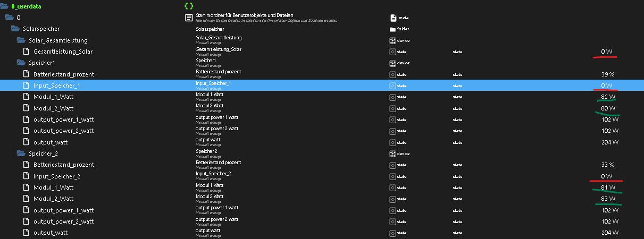Select the Batteriestand_prozent object
The height and width of the screenshot is (239, 644).
tap(64, 74)
